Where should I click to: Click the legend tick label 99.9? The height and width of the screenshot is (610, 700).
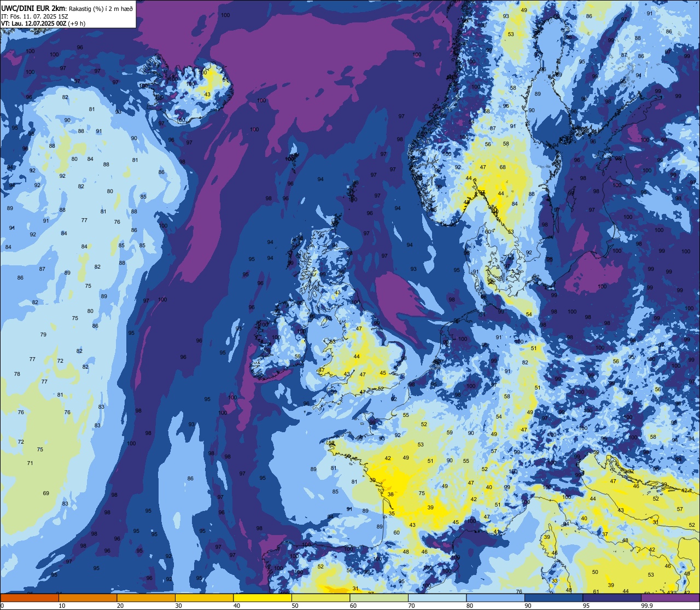(647, 606)
